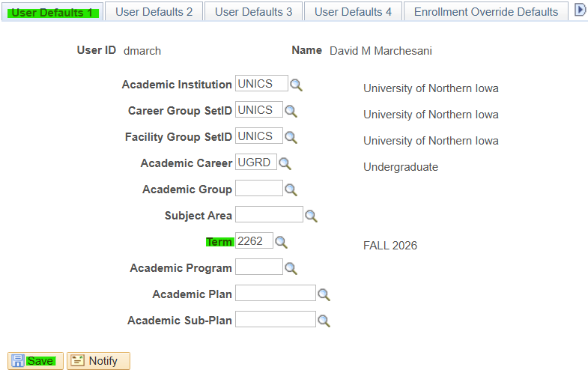Open lookup for Academic Institution
The height and width of the screenshot is (373, 588).
pyautogui.click(x=297, y=85)
